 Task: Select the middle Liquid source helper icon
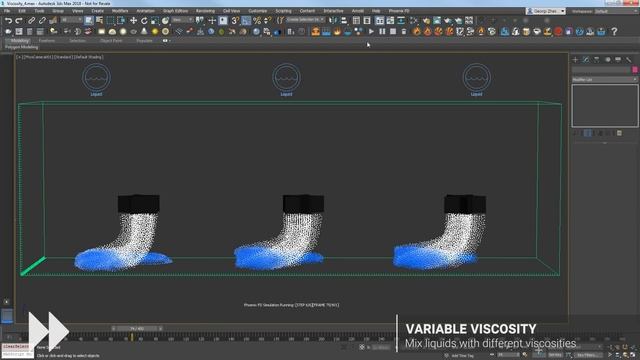pos(287,78)
